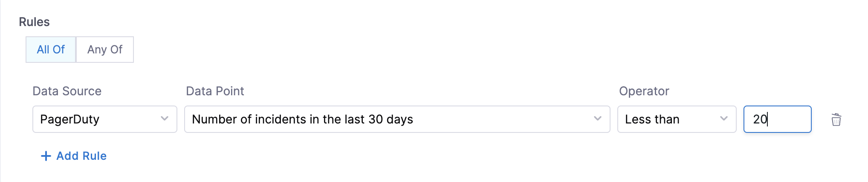
Task: Click the Add Rule link
Action: click(x=81, y=156)
